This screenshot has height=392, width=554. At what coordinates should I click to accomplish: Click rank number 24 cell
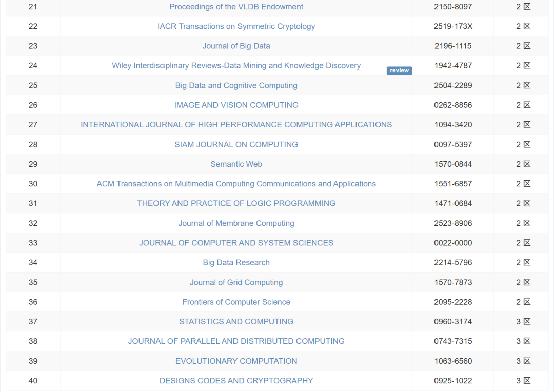click(x=33, y=65)
